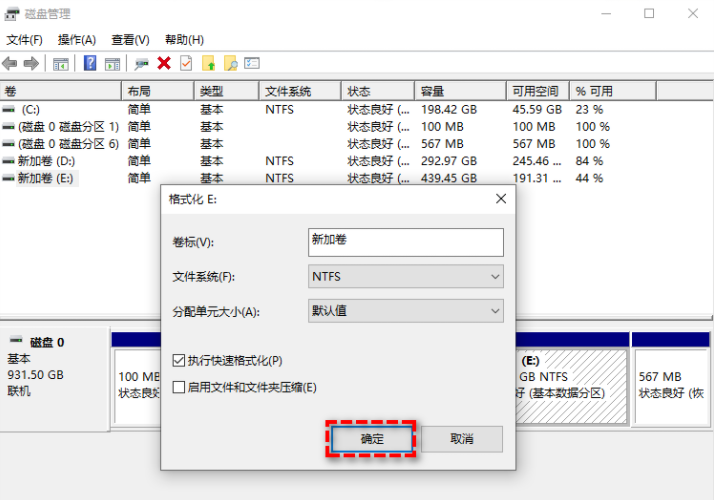The image size is (714, 500).
Task: Close the Format E: dialog
Action: click(x=500, y=199)
